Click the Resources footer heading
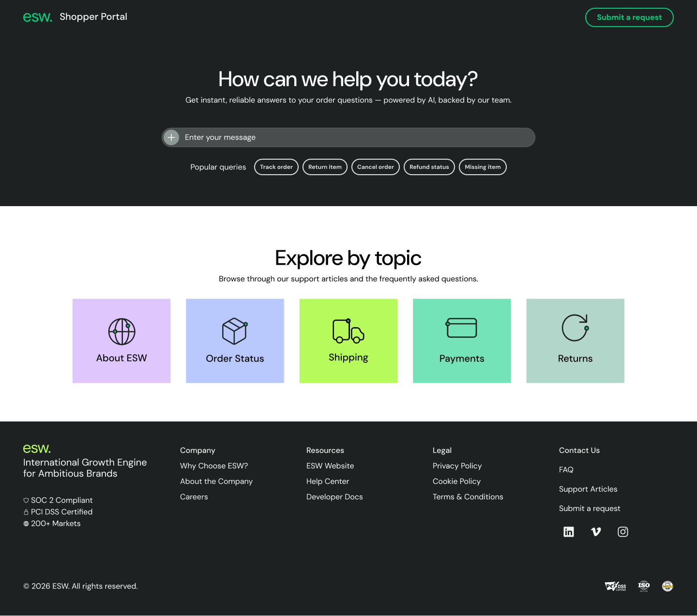This screenshot has width=697, height=616. click(x=325, y=451)
